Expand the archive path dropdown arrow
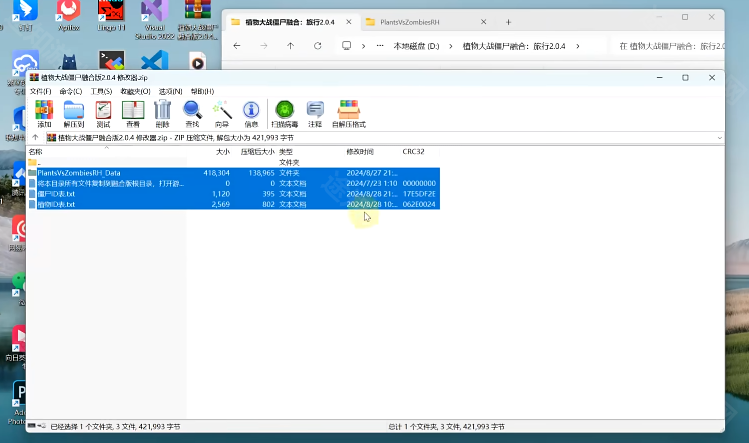 pos(719,138)
